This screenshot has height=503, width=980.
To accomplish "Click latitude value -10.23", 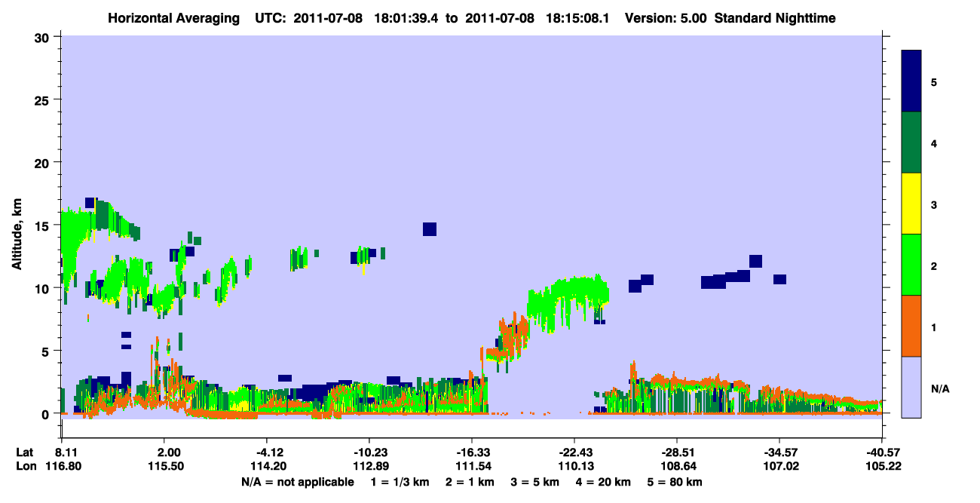I will click(x=369, y=452).
